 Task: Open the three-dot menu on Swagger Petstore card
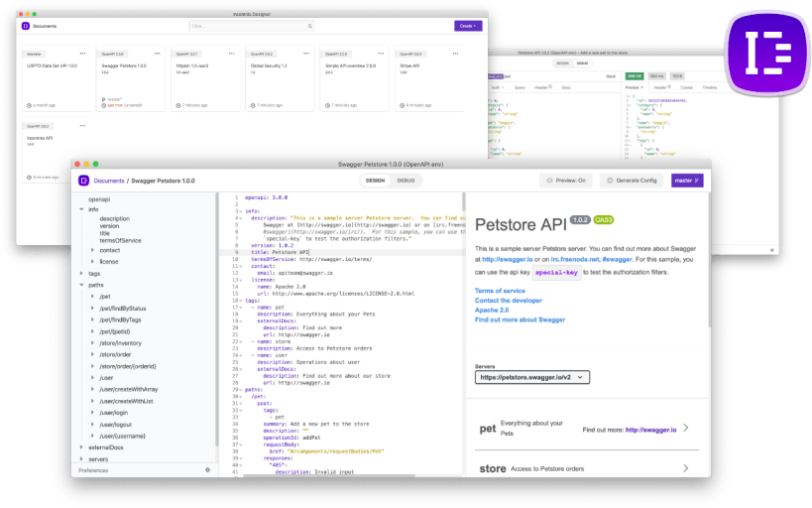[x=157, y=54]
